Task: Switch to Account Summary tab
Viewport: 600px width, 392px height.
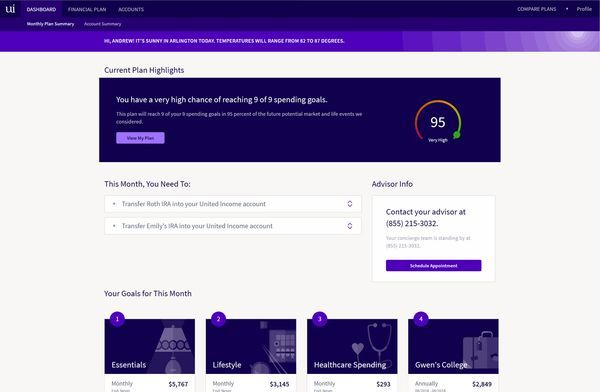Action: coord(103,24)
